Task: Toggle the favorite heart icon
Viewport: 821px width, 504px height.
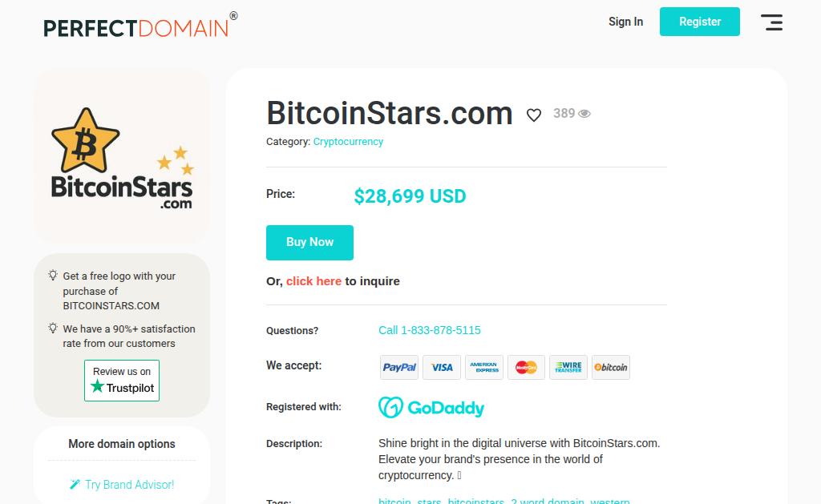Action: (x=534, y=115)
